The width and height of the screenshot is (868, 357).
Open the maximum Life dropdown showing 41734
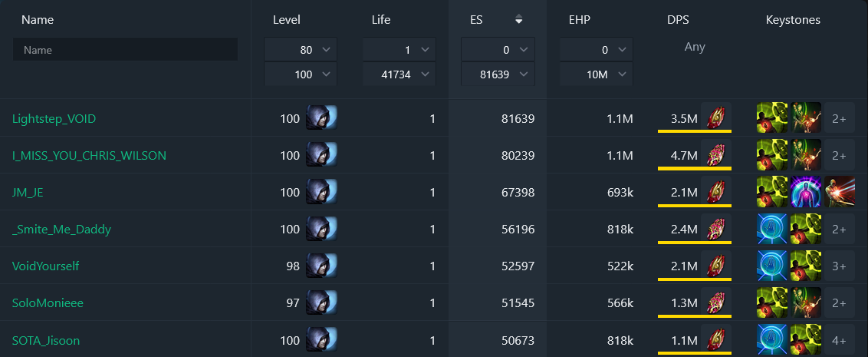399,74
